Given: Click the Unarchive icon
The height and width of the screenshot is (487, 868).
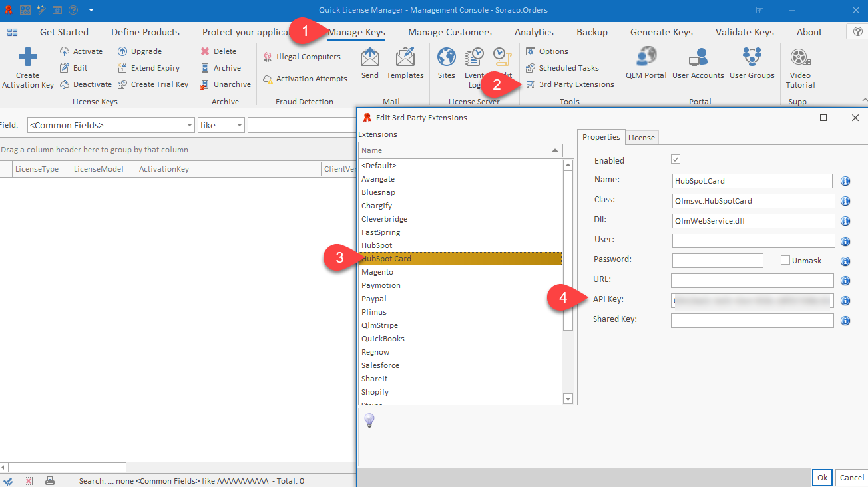Looking at the screenshot, I should 205,84.
